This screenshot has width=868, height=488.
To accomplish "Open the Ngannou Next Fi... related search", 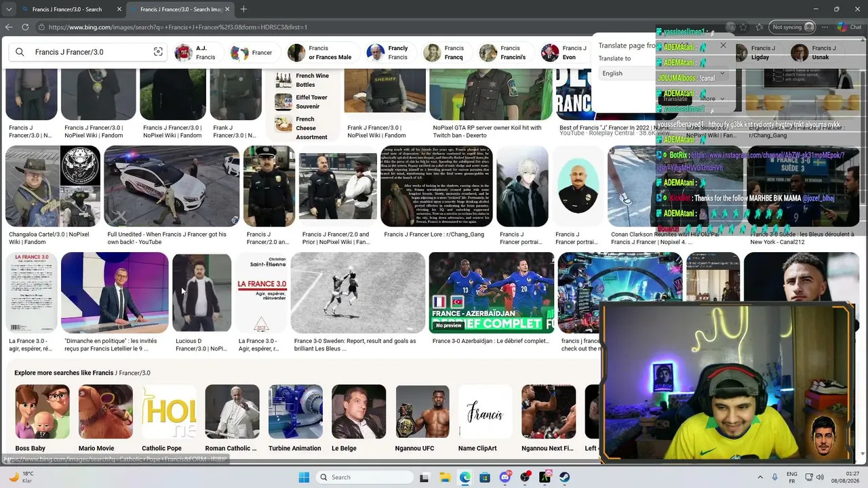I will [549, 418].
